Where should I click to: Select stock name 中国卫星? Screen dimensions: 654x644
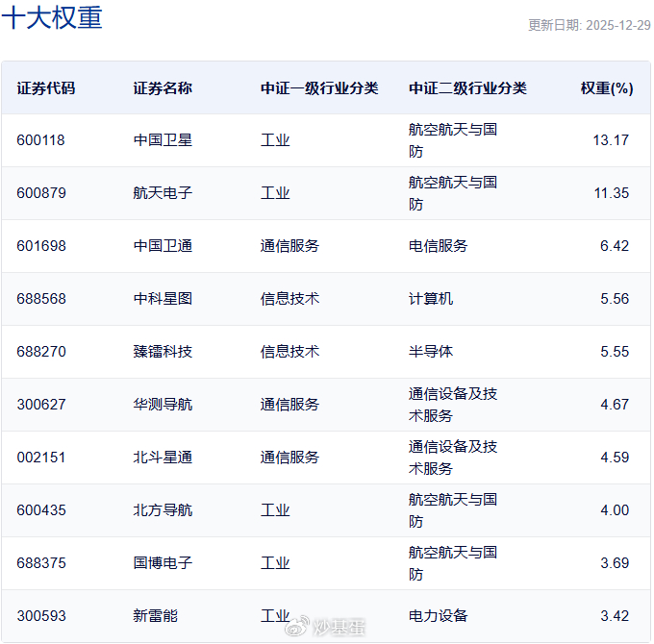(x=163, y=140)
